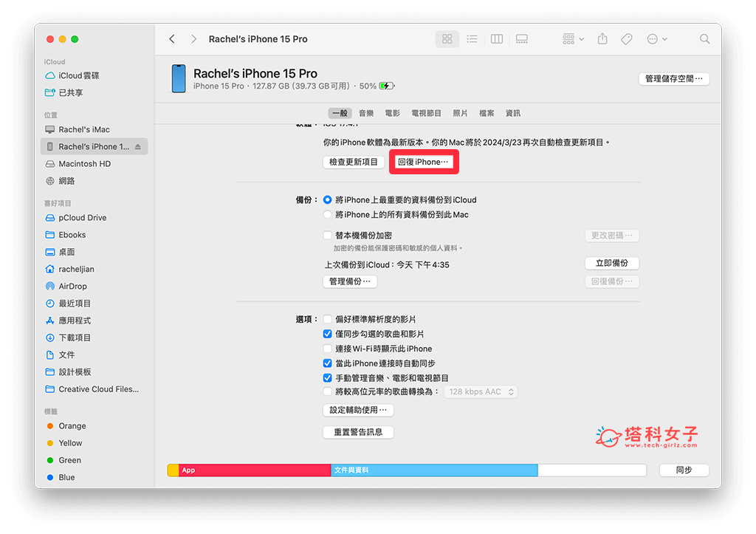
Task: Switch to the 音樂 tab
Action: tap(366, 113)
